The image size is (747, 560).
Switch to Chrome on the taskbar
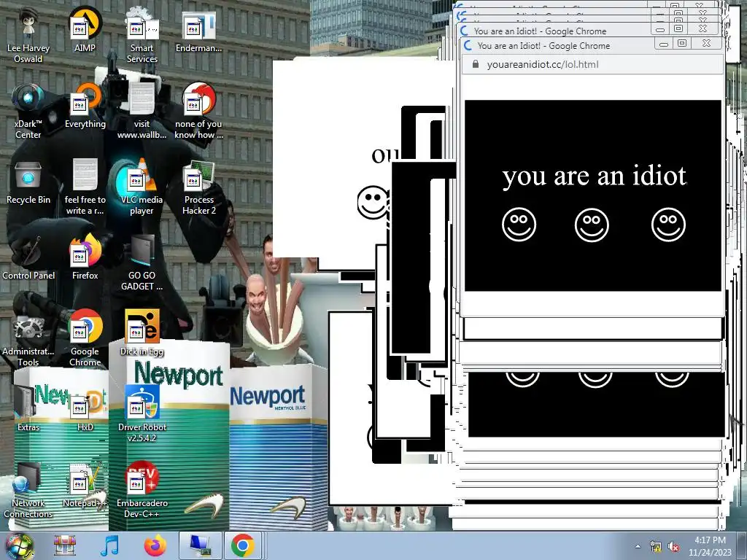point(243,545)
